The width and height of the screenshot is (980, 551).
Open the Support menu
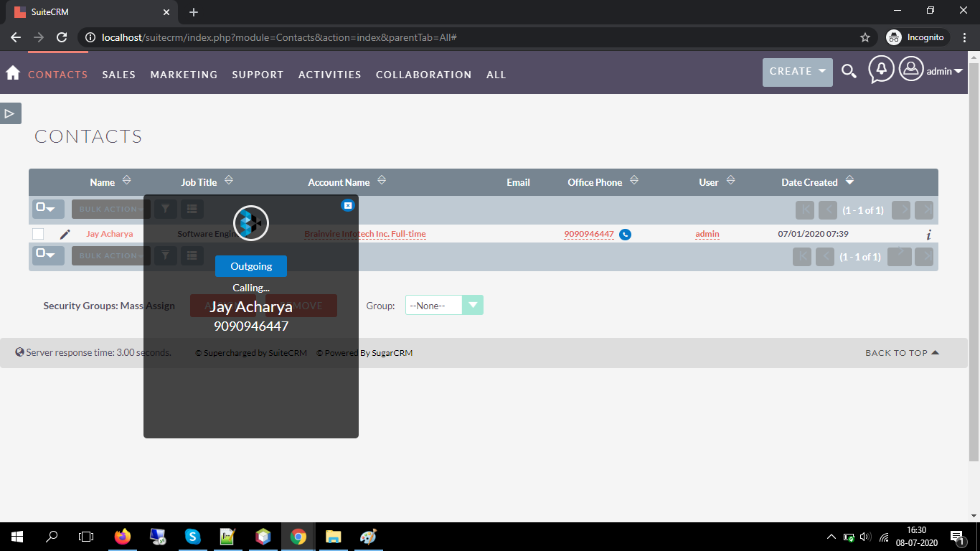click(258, 75)
